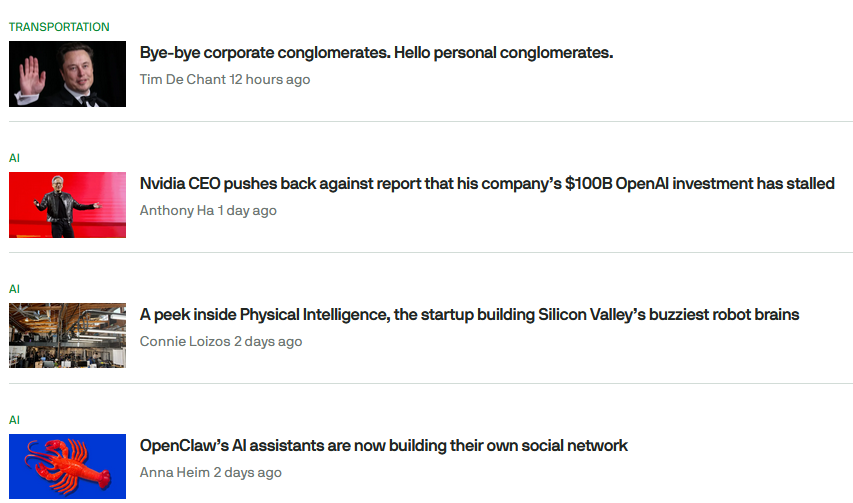Read Nvidia CEO $100B OpenAI investment article
Image resolution: width=853 pixels, height=503 pixels.
pos(487,184)
